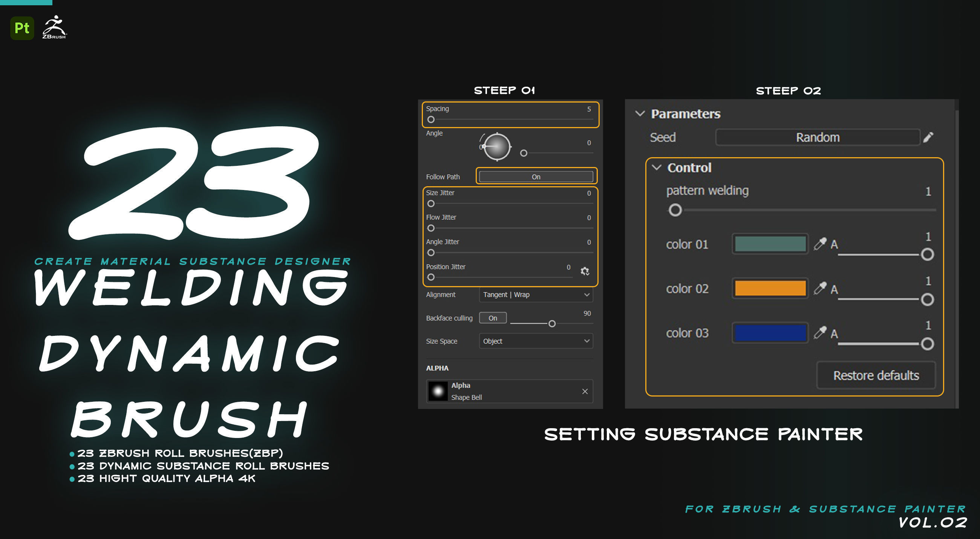Open the Size Space Object dropdown
This screenshot has width=980, height=539.
point(536,341)
